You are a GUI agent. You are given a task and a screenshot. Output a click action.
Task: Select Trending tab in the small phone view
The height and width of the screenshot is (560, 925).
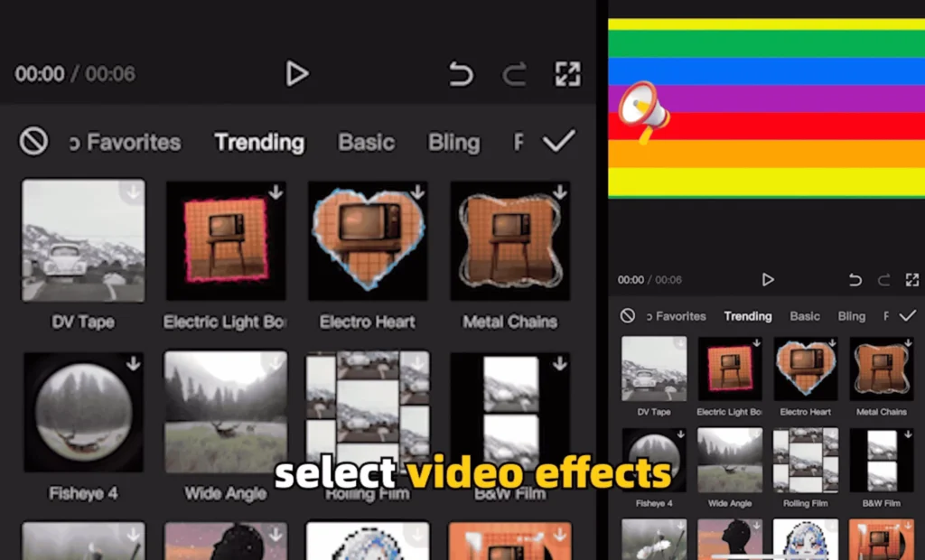pos(748,316)
